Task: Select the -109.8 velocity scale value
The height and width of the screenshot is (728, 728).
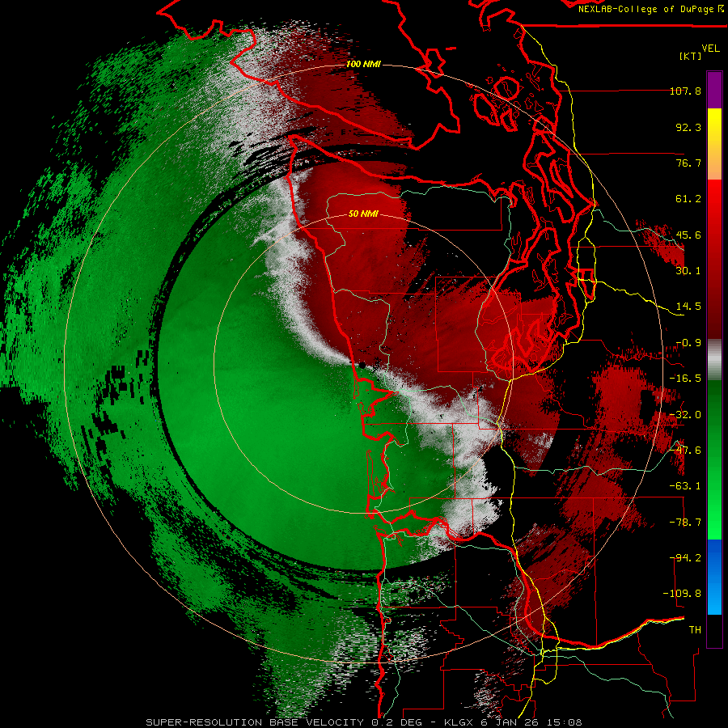Action: pyautogui.click(x=682, y=594)
